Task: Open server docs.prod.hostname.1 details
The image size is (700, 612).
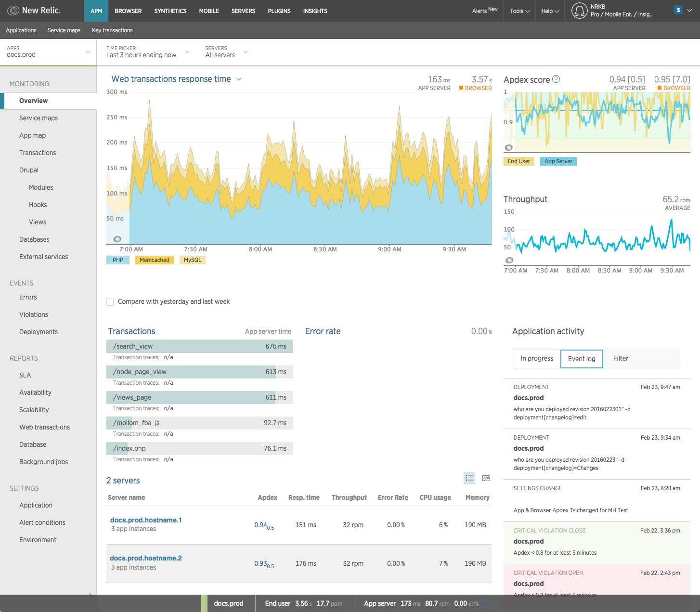Action: click(146, 520)
